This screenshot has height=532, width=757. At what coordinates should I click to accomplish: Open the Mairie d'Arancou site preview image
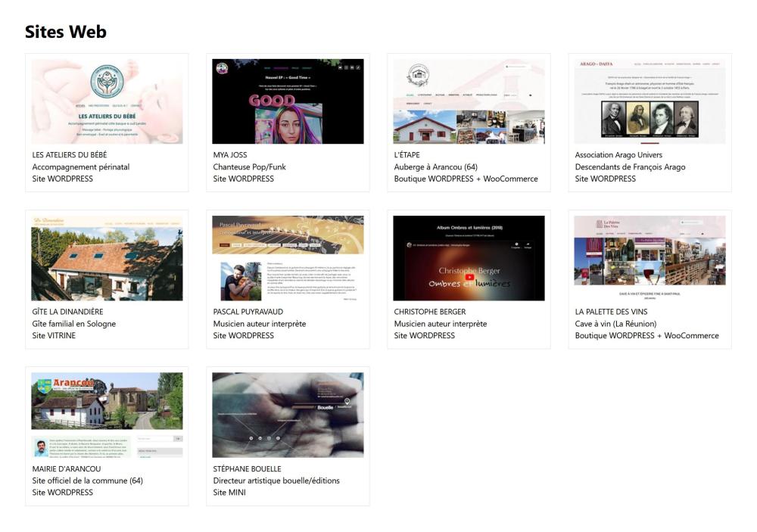[107, 415]
